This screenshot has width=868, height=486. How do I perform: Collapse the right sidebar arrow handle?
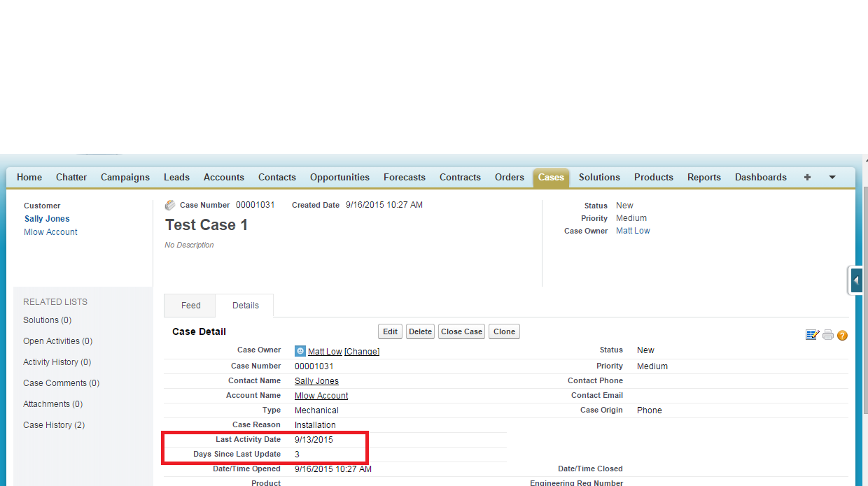tap(856, 280)
